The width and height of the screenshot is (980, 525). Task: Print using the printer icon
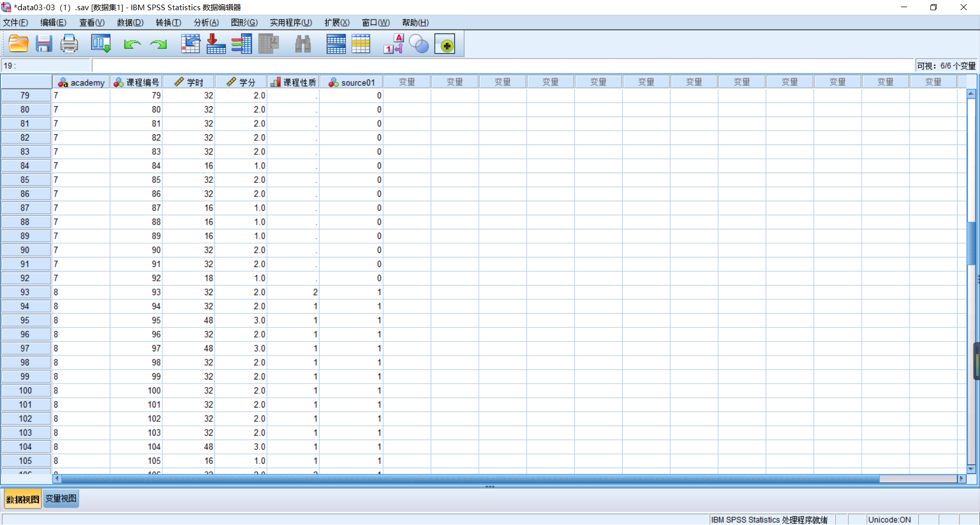[69, 44]
